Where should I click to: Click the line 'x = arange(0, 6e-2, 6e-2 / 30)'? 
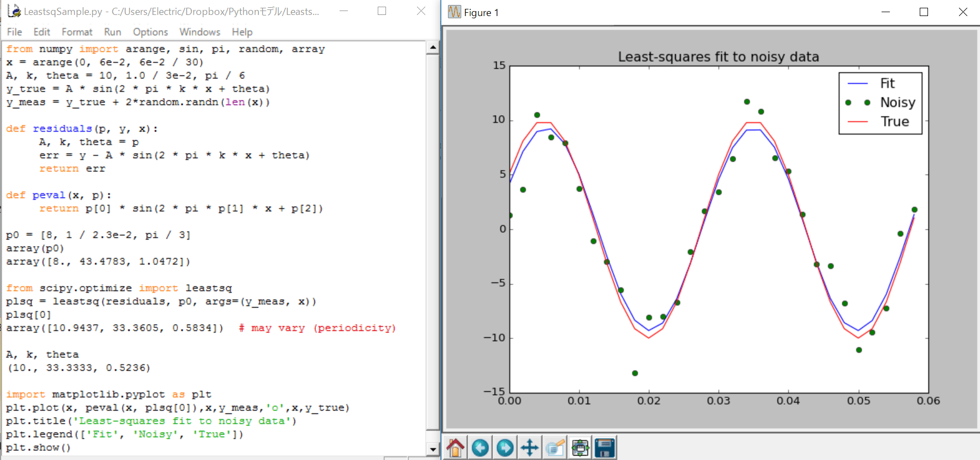point(105,63)
